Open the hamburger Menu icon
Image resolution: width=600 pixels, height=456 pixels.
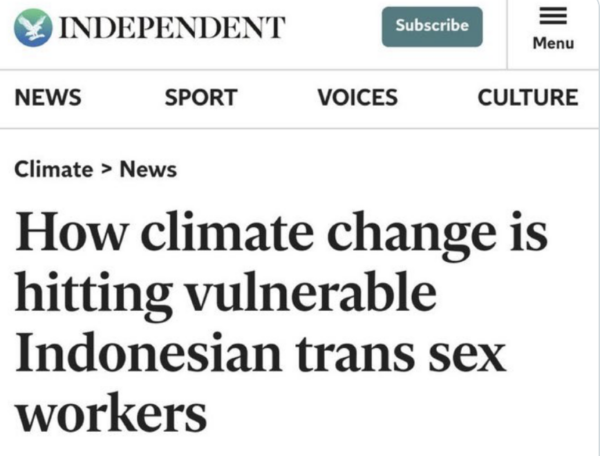coord(553,17)
